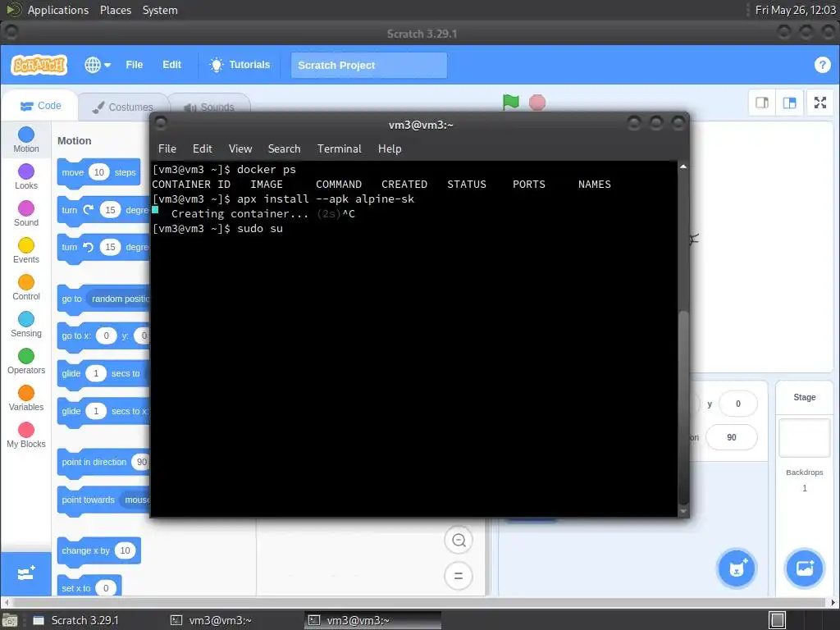This screenshot has width=840, height=630.
Task: Open the terminal Help menu
Action: click(x=390, y=148)
